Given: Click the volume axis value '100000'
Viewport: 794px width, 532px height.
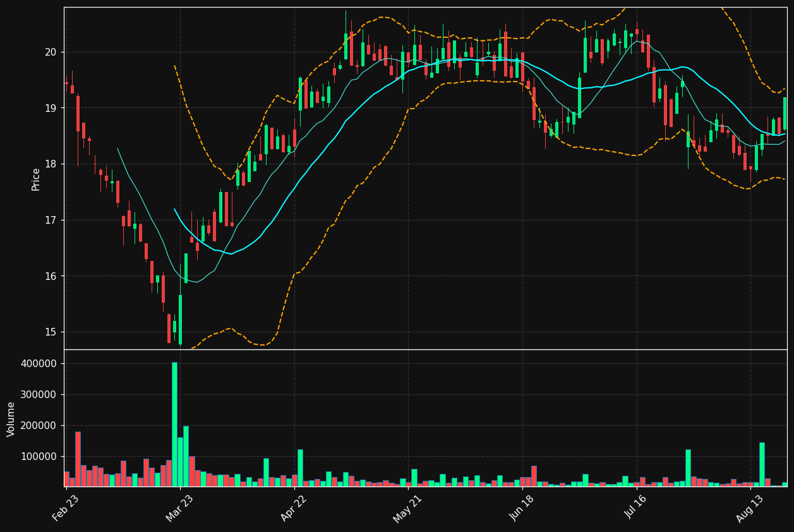Looking at the screenshot, I should pyautogui.click(x=39, y=457).
